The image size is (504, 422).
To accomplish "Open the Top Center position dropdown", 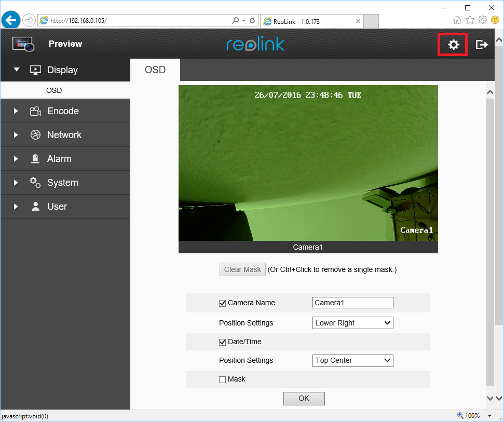I will pos(352,360).
